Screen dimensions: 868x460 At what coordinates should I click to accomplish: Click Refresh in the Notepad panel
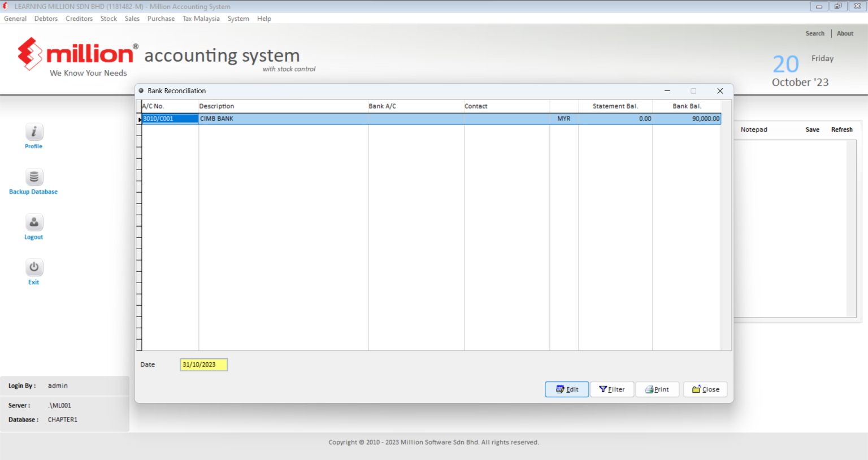point(842,129)
